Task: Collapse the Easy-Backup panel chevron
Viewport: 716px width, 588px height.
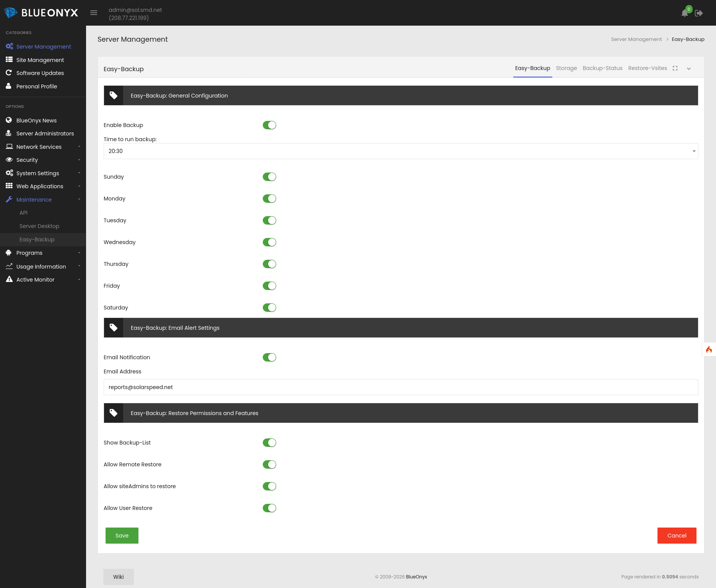Action: point(689,69)
